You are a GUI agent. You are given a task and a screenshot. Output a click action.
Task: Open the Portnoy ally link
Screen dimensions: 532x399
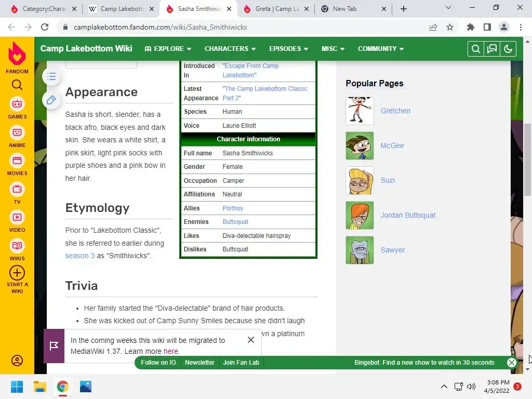point(233,208)
